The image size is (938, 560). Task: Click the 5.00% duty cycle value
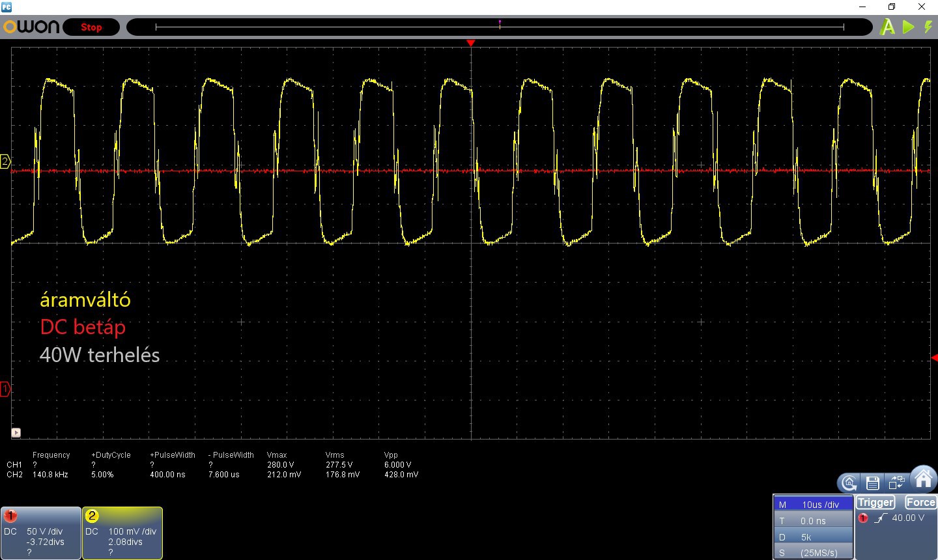pyautogui.click(x=102, y=475)
